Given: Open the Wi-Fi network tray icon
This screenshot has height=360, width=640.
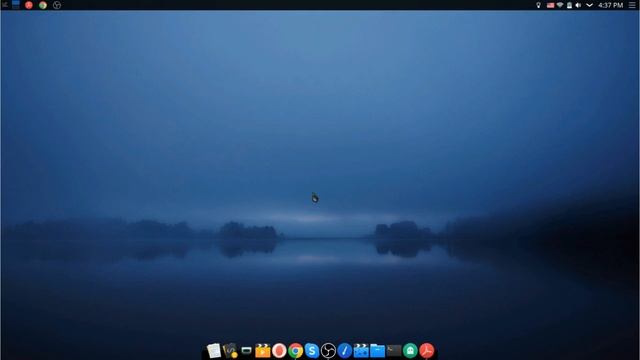Looking at the screenshot, I should (560, 5).
